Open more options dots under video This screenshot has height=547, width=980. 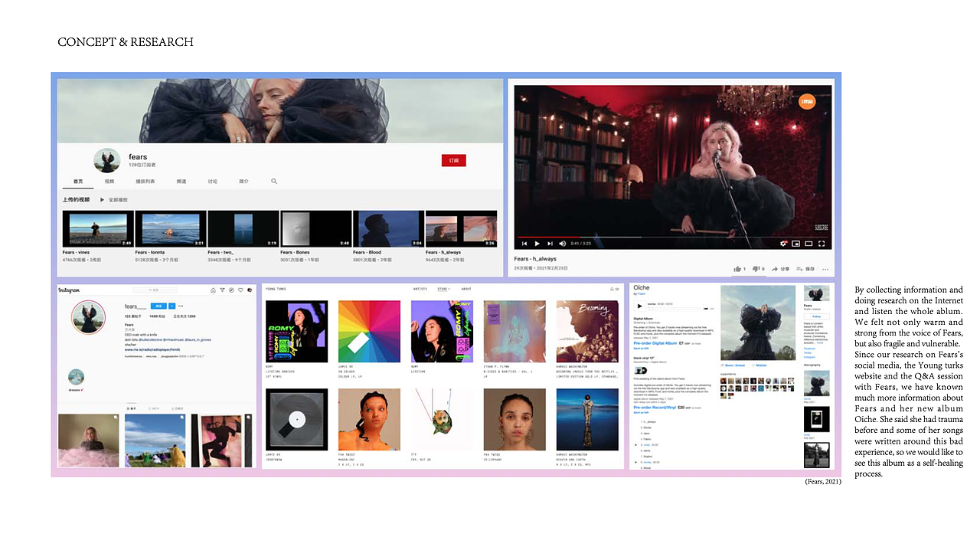tap(827, 269)
